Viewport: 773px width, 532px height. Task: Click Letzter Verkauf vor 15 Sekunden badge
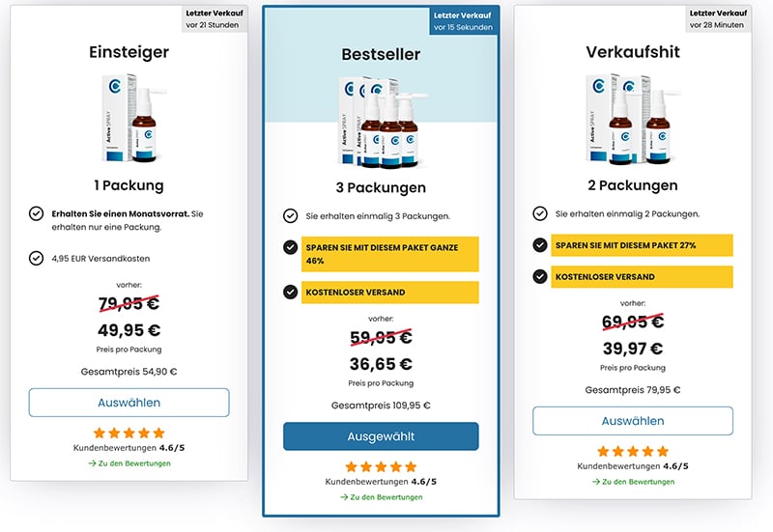tap(463, 21)
